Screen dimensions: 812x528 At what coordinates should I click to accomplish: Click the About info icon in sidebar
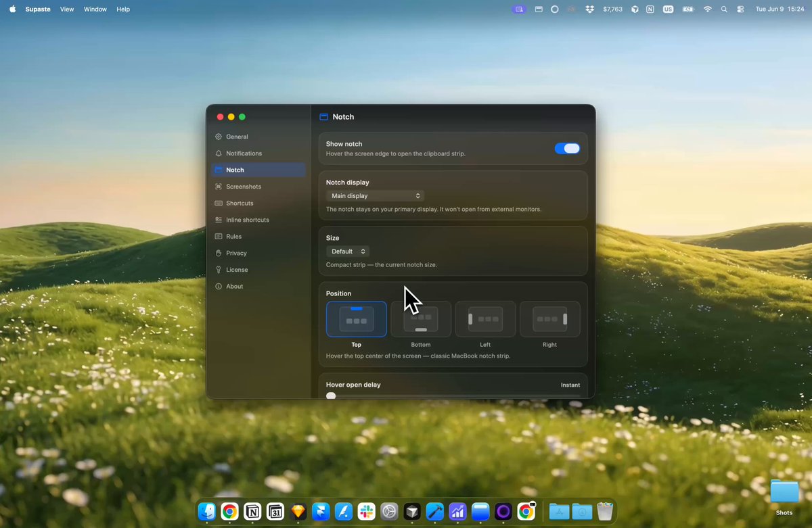(219, 286)
